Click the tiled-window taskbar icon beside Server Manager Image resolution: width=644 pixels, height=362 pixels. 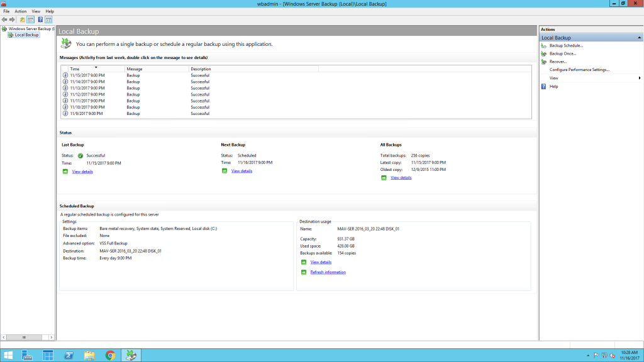tap(48, 356)
